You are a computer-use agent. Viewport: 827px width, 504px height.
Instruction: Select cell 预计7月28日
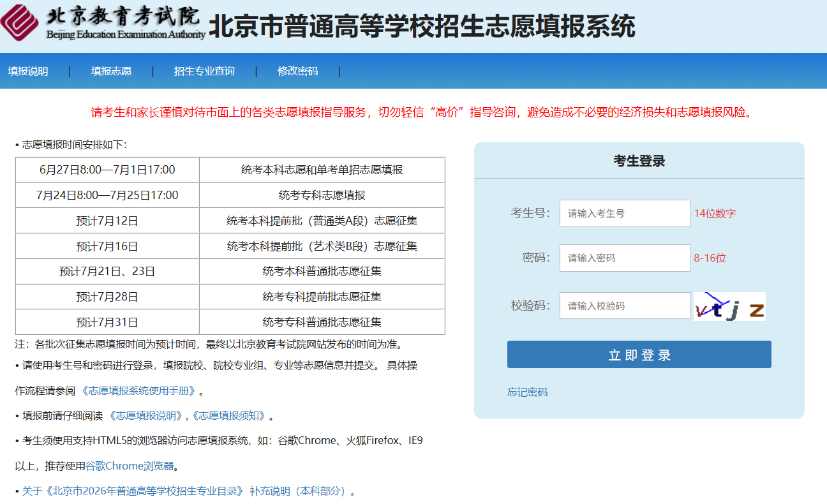107,297
